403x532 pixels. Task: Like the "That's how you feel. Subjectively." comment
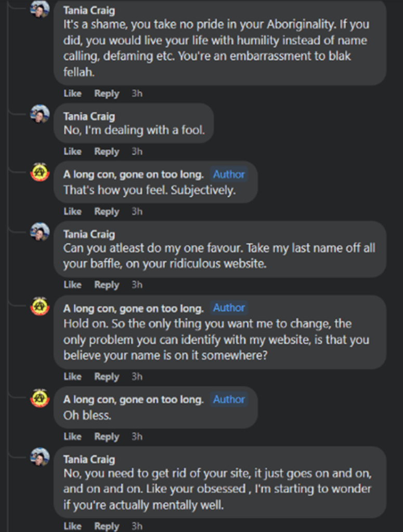pyautogui.click(x=72, y=211)
